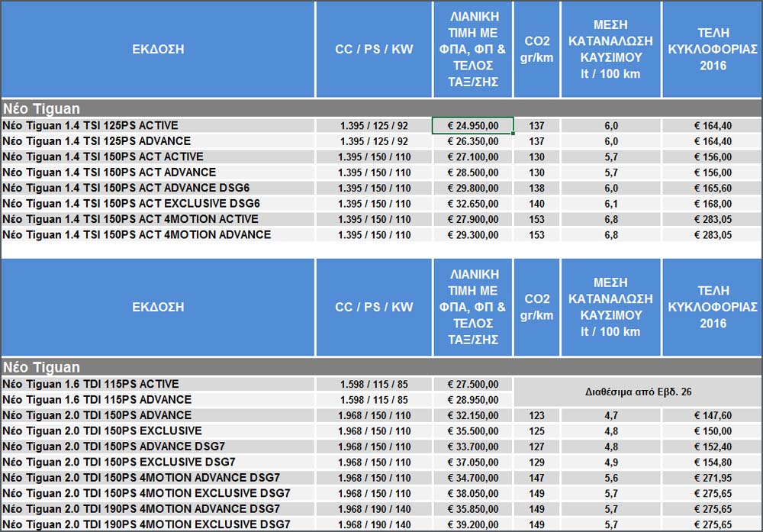Viewport: 763px width, 532px height.
Task: Click the € 39.200,00 price cell
Action: pos(472,524)
